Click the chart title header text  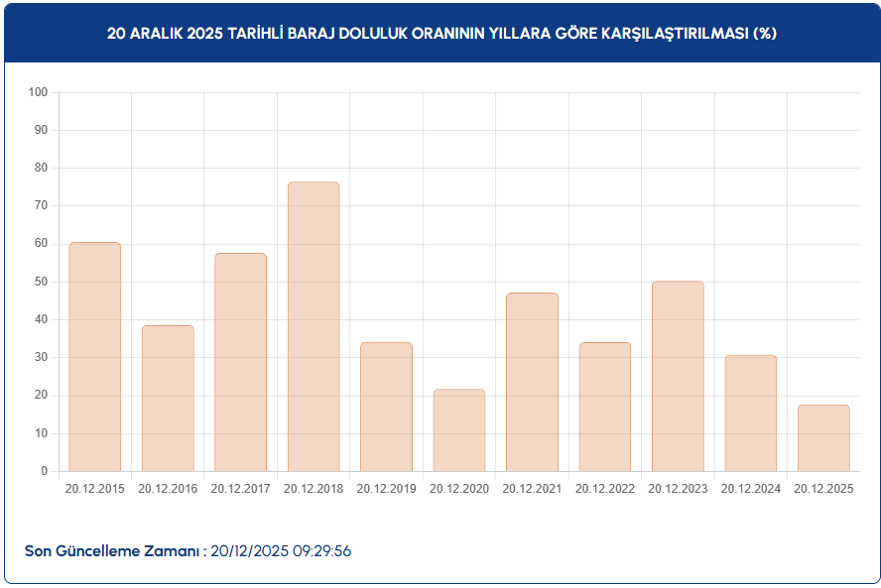point(441,33)
